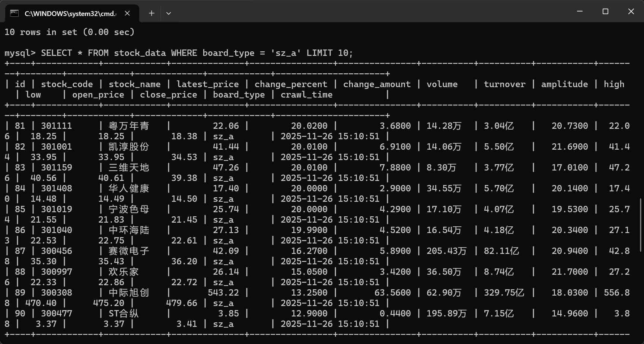Click the latest price 543.22
The image size is (644, 344).
pyautogui.click(x=223, y=293)
